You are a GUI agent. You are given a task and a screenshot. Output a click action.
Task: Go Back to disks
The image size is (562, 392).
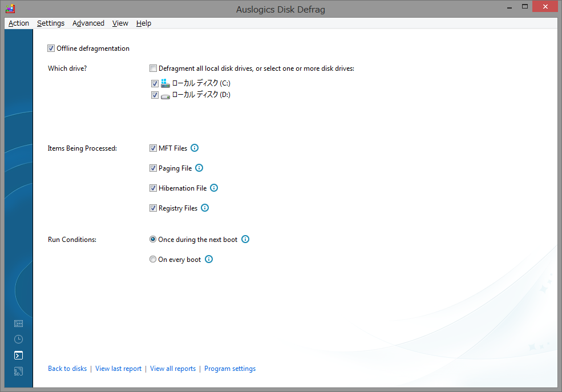tap(67, 369)
